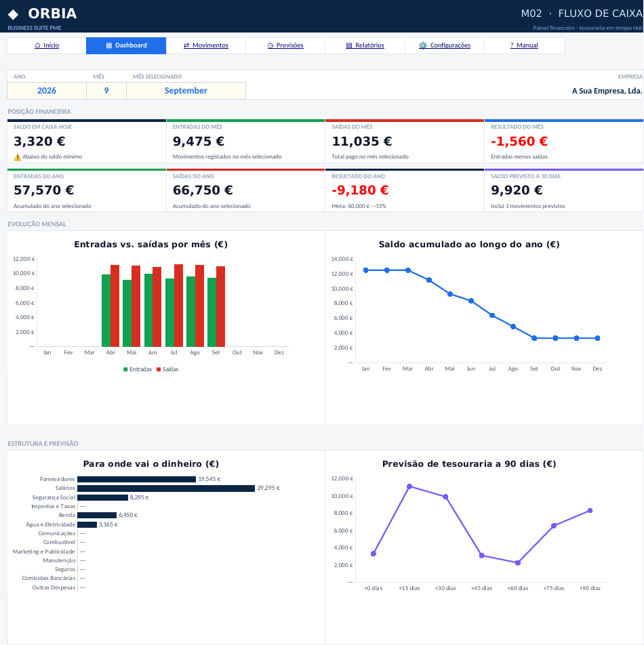Click the green Entradas legend swatch
This screenshot has width=644, height=645.
click(x=125, y=369)
